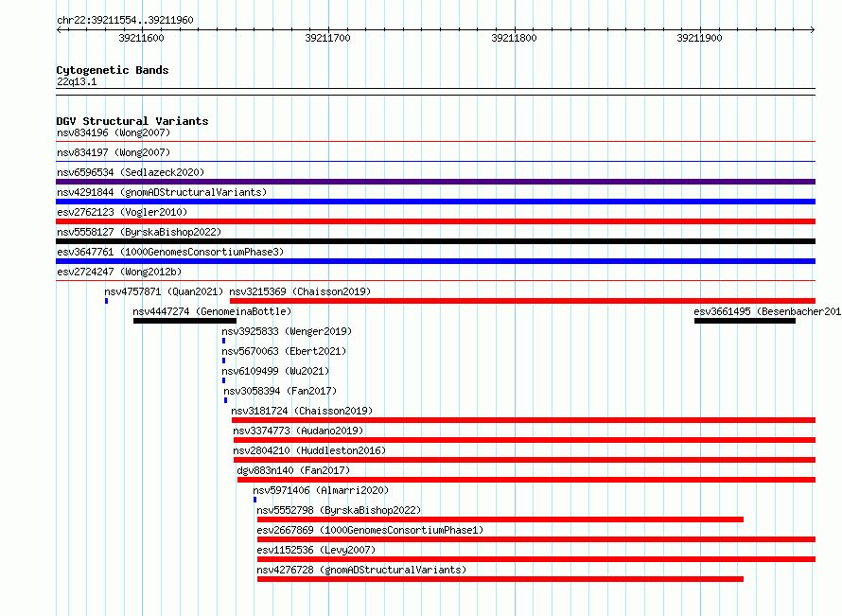The image size is (842, 616).
Task: Select red bar under esv2667869
Action: pos(536,539)
